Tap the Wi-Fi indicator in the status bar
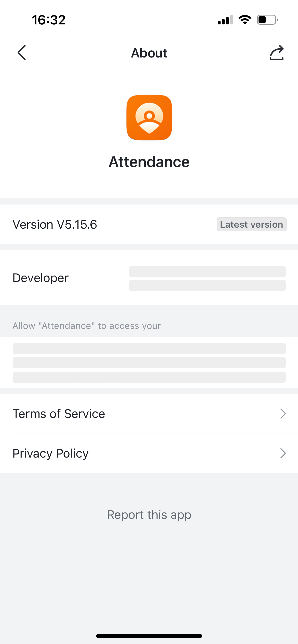 click(x=245, y=19)
